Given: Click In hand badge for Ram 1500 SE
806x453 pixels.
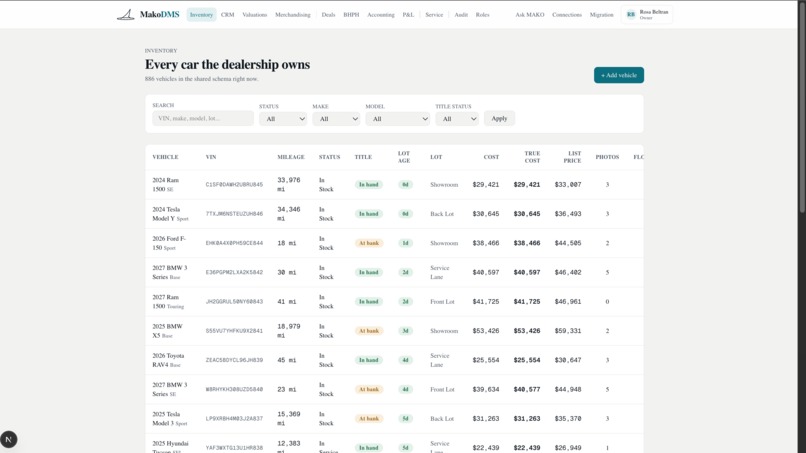Looking at the screenshot, I should (369, 185).
